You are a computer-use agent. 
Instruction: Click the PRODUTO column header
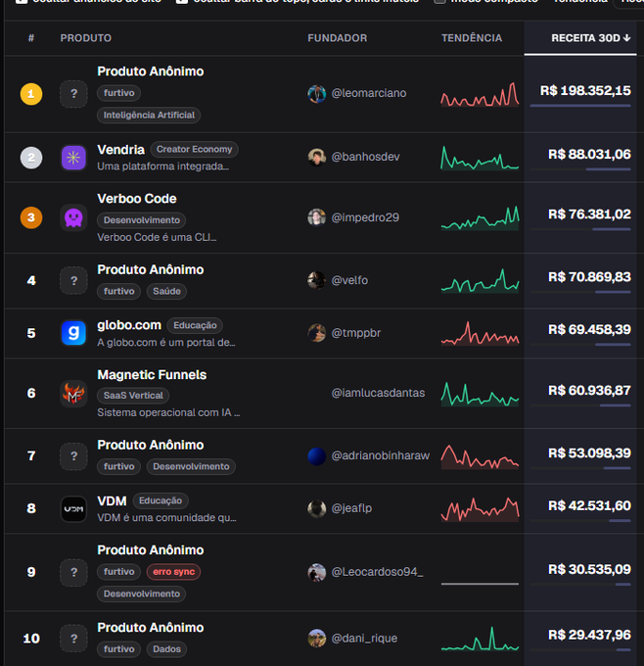[86, 38]
